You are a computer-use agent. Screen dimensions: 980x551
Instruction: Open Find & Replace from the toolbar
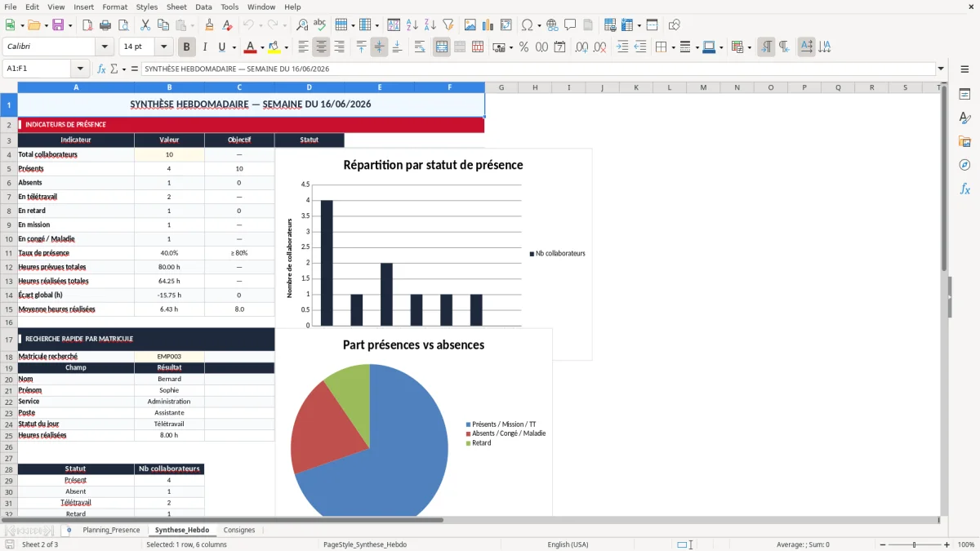[302, 25]
